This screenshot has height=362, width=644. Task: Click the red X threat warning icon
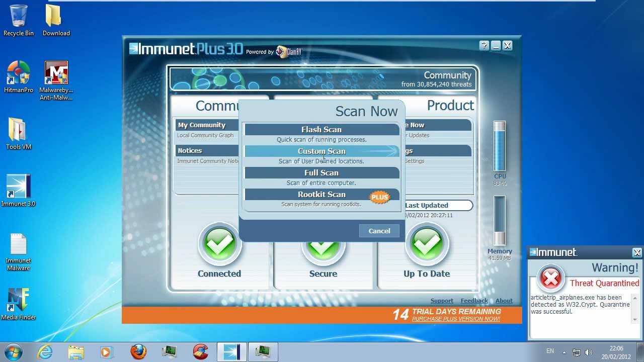(551, 278)
